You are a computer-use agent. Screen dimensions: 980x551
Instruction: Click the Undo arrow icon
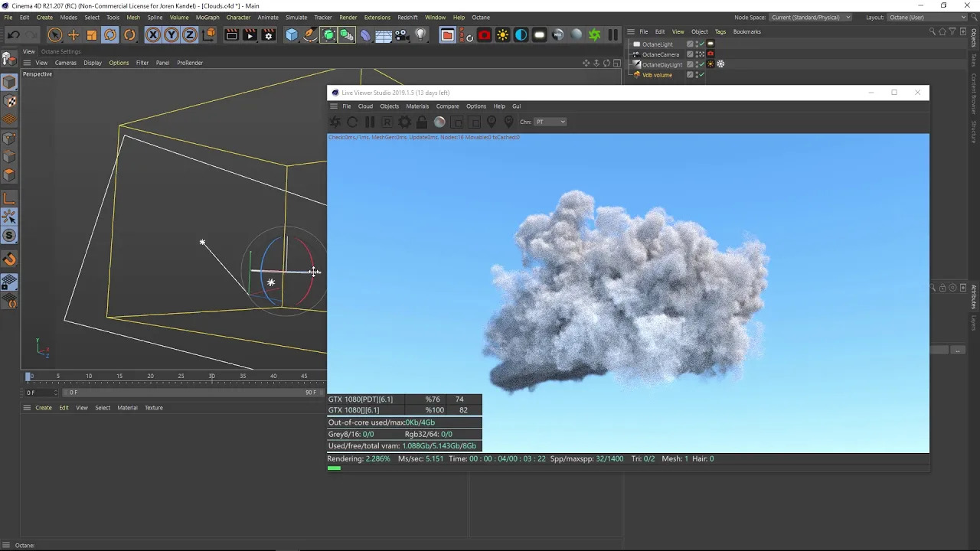13,34
